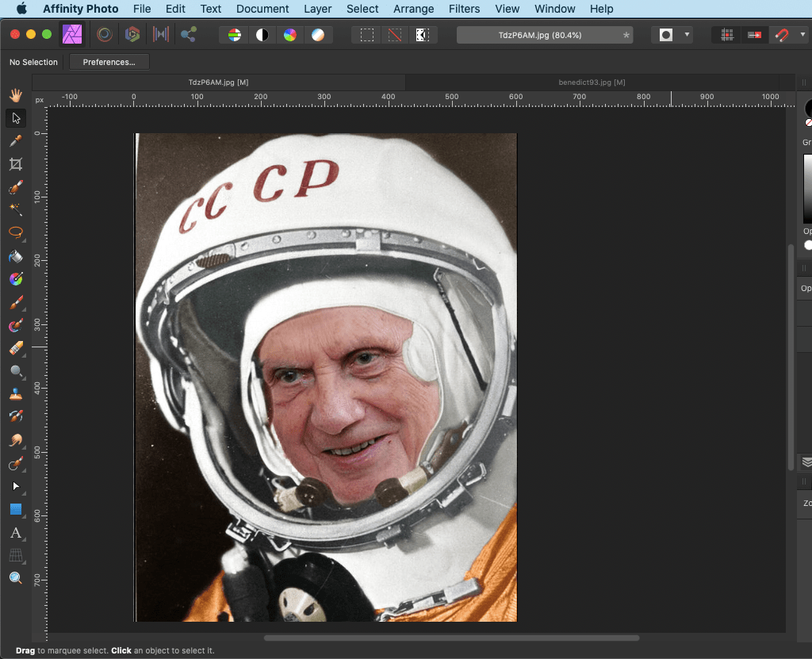Toggle the grid display icon

727,35
